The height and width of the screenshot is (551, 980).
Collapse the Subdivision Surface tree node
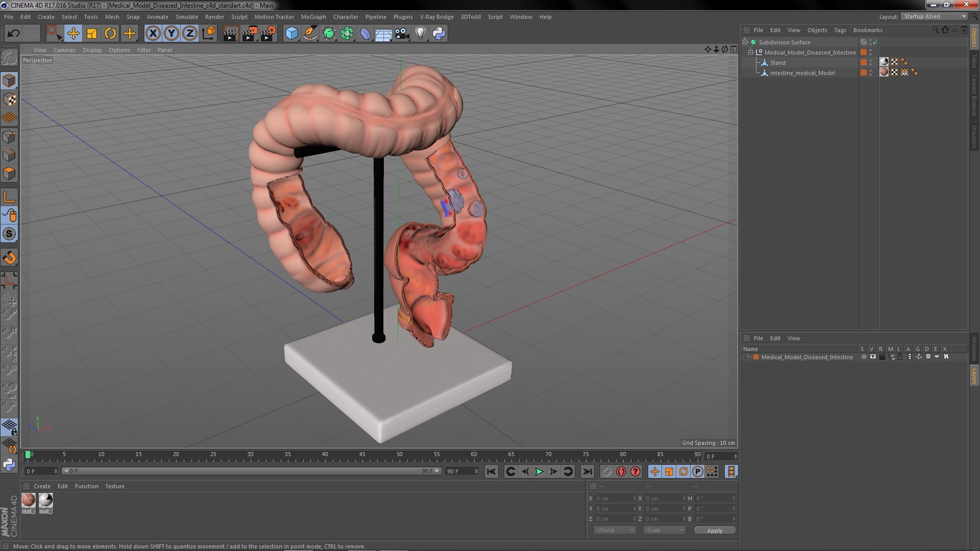[x=745, y=42]
